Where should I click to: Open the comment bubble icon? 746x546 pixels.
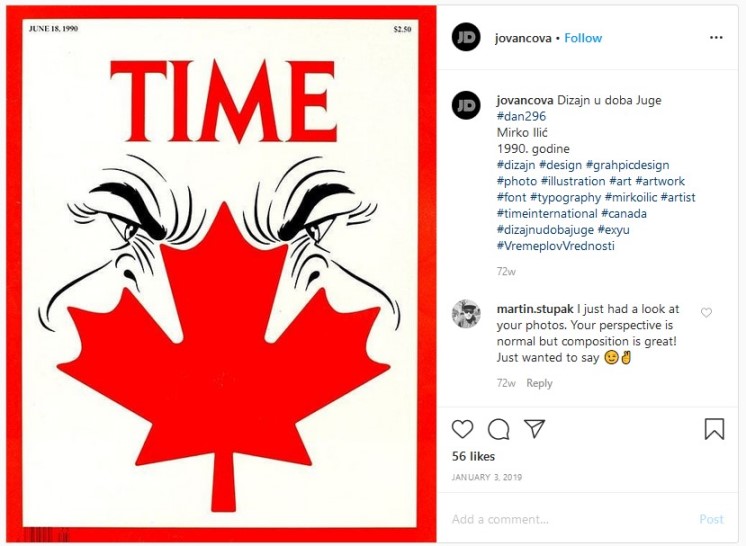(x=499, y=429)
